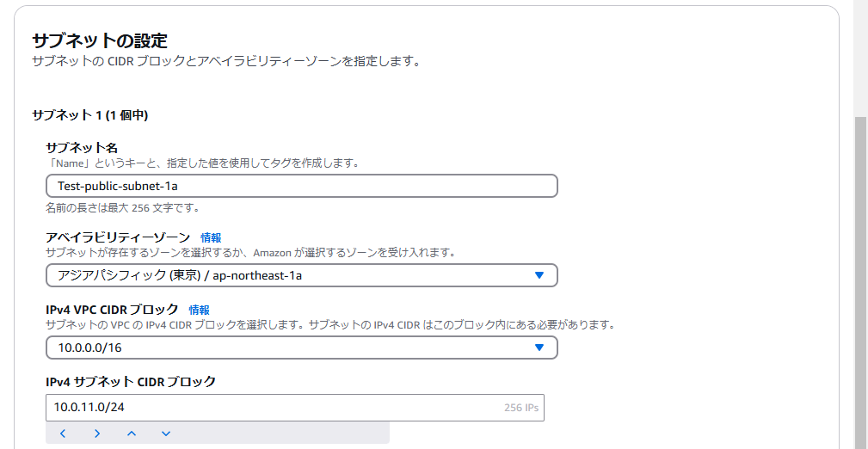The height and width of the screenshot is (449, 868).
Task: Click the IPv4 サブネット CIDR ブロック label
Action: (131, 381)
